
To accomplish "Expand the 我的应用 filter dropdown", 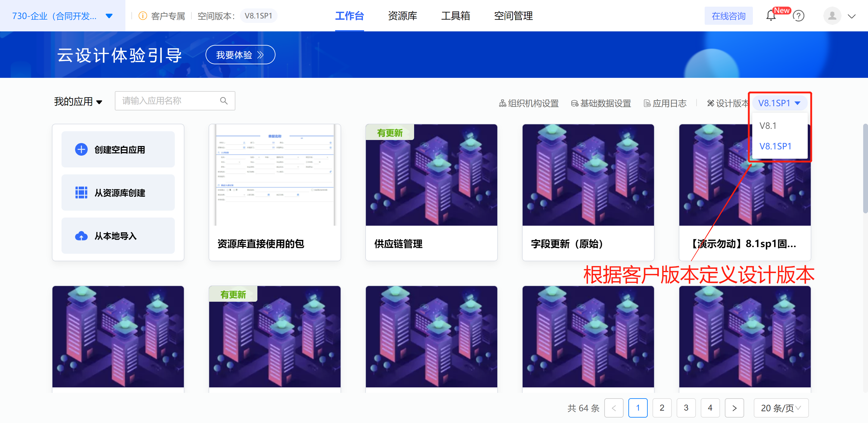I will tap(99, 102).
